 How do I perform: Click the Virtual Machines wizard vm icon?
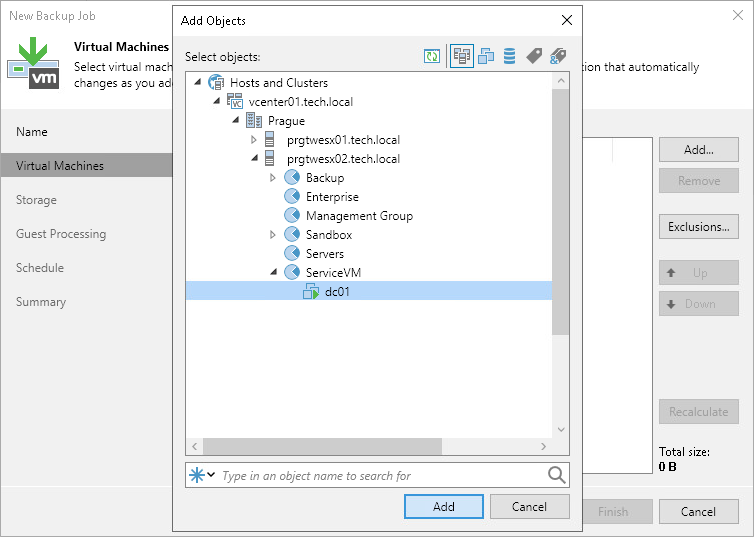[33, 63]
